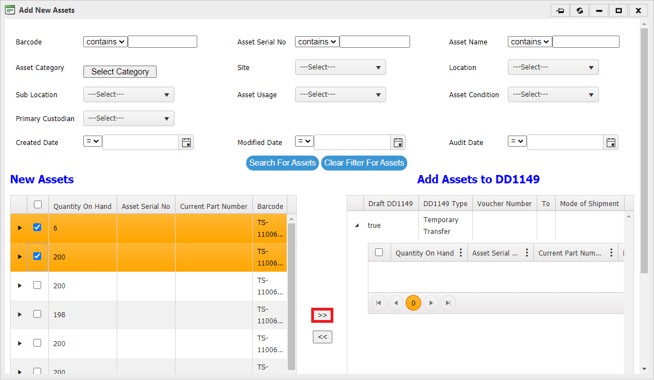
Task: Open the Audit Date calendar picker
Action: (x=611, y=143)
